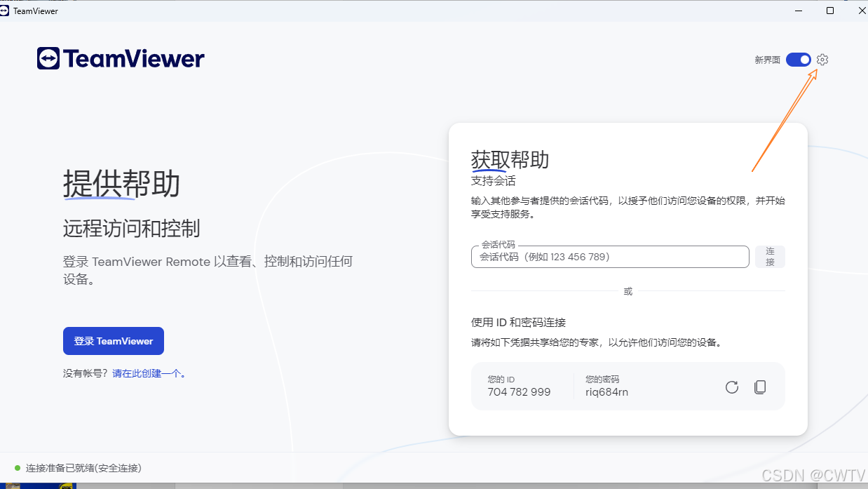Minimize the TeamViewer window
Viewport: 868px width, 489px height.
coord(799,11)
